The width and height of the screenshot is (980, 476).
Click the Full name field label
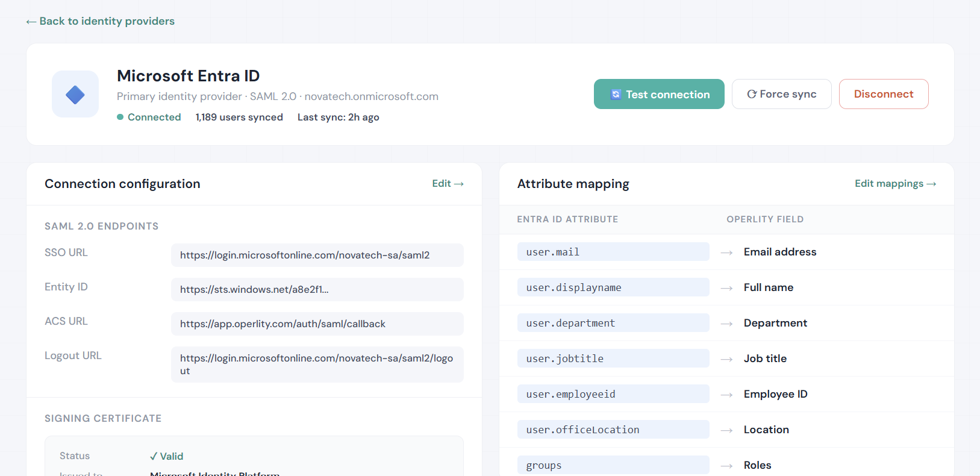(769, 287)
